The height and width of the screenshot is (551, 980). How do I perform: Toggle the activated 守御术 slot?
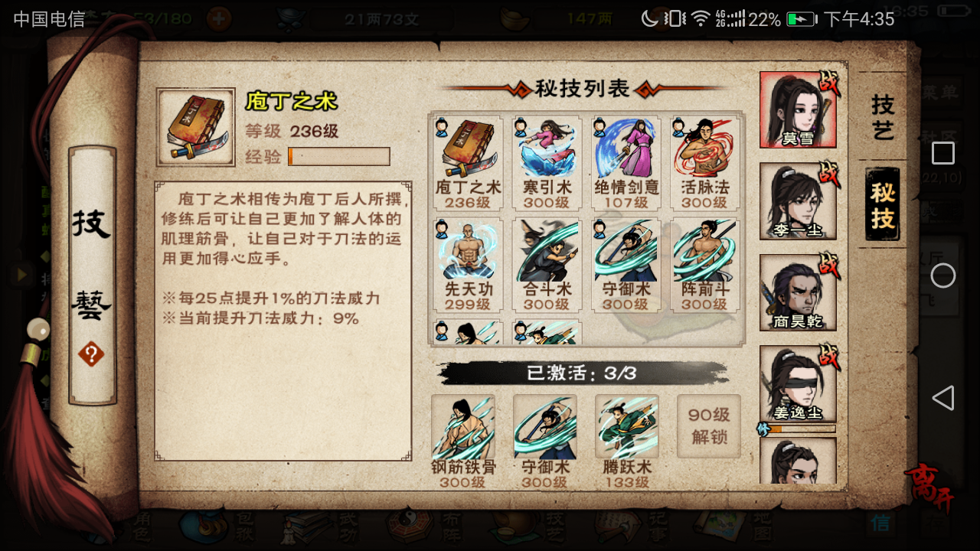(544, 441)
